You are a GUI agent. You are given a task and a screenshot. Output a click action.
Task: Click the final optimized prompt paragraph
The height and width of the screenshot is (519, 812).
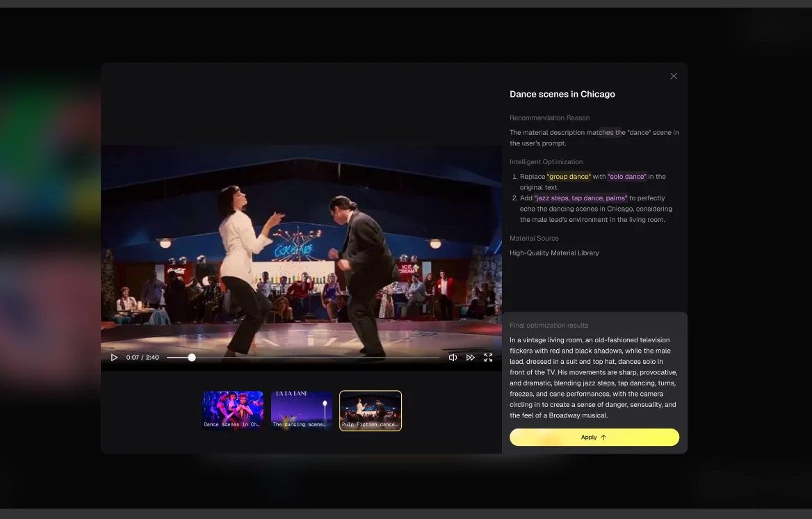click(x=594, y=378)
